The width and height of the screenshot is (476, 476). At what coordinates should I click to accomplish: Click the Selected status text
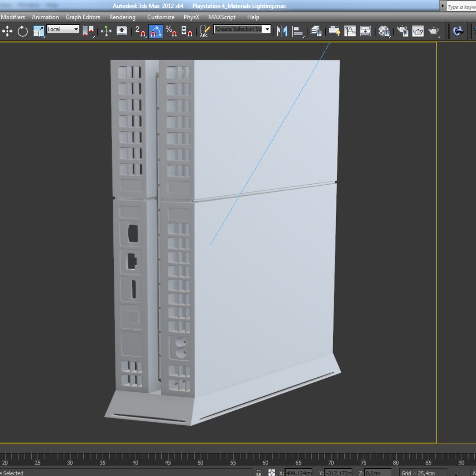12,473
